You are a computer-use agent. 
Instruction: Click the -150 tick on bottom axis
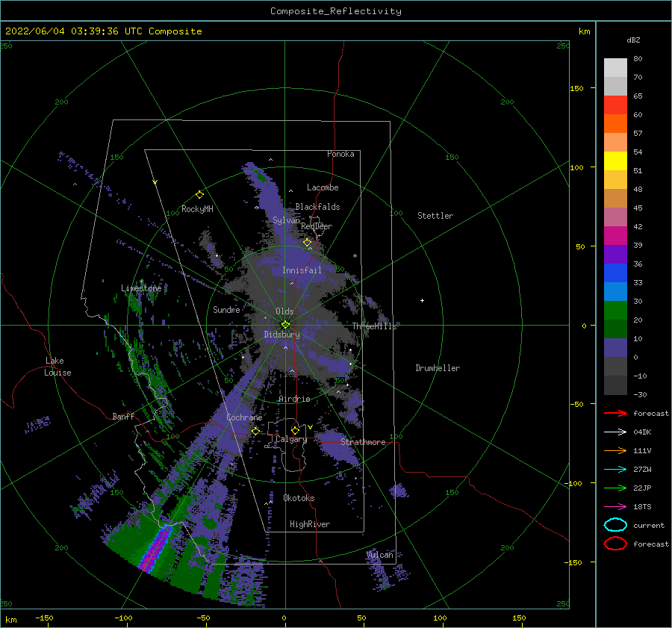[44, 618]
